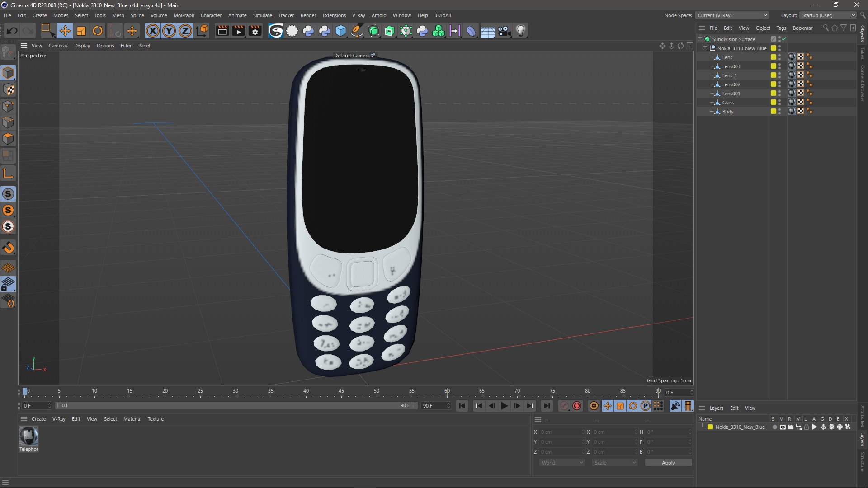This screenshot has width=868, height=488.
Task: Go to end of animation
Action: click(547, 406)
